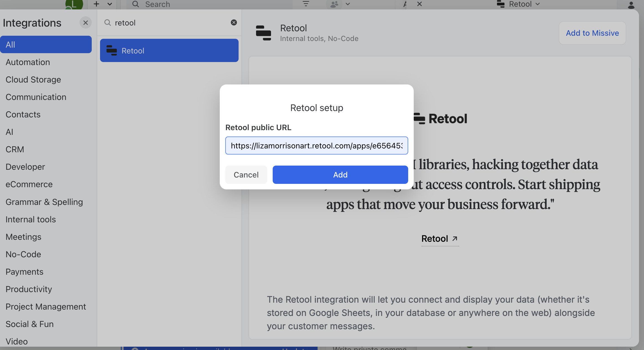The width and height of the screenshot is (644, 350).
Task: Click the filter icon in top bar
Action: pos(306,4)
